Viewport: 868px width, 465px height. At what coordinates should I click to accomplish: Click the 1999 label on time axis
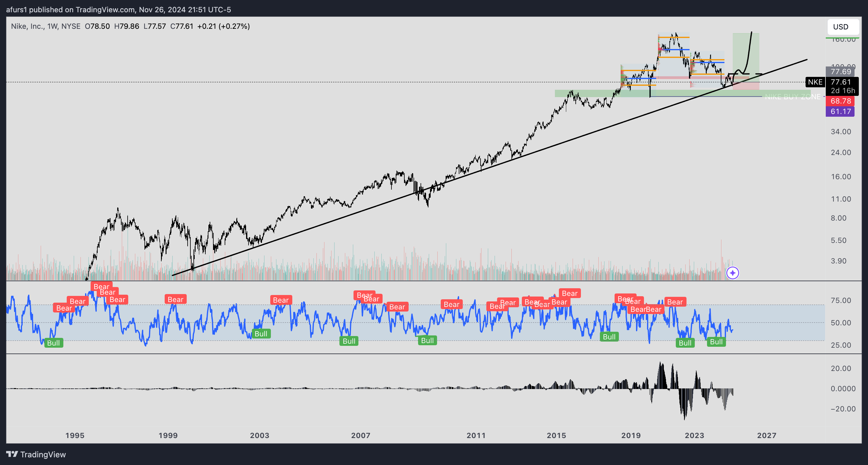pyautogui.click(x=168, y=435)
